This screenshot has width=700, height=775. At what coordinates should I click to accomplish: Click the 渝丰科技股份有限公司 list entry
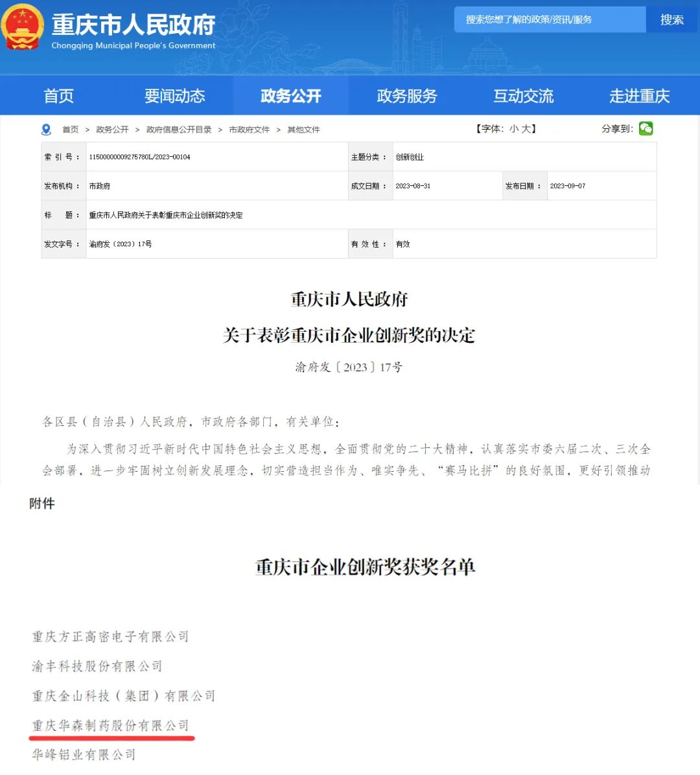pos(96,667)
